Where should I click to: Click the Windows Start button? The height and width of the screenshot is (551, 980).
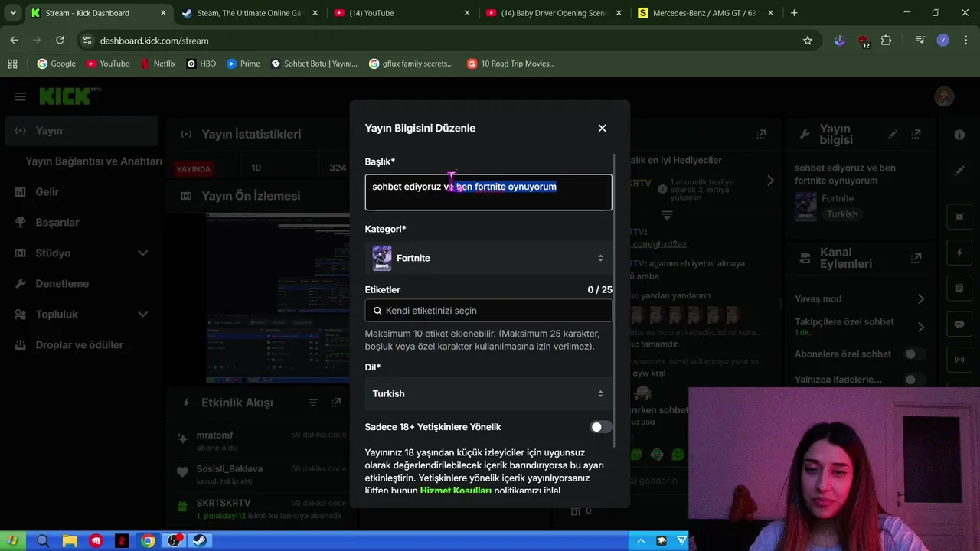[13, 541]
